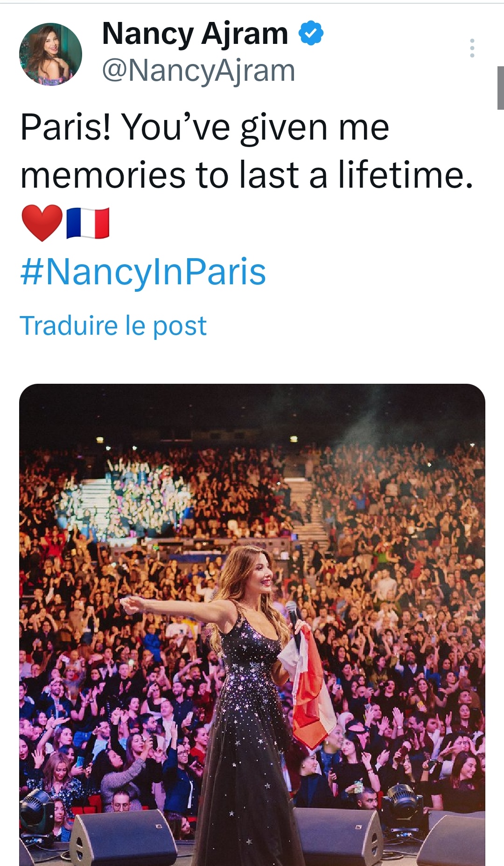Open the #NancyInParis hashtag
504x866 pixels.
143,272
